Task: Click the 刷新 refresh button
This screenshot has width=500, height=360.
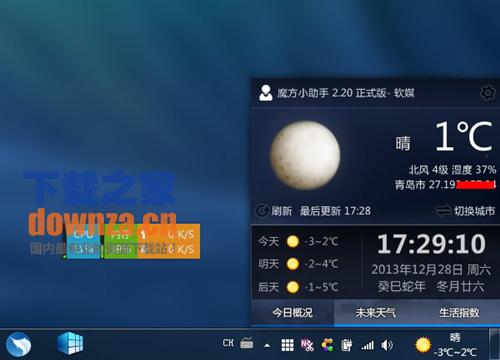Action: pos(274,211)
